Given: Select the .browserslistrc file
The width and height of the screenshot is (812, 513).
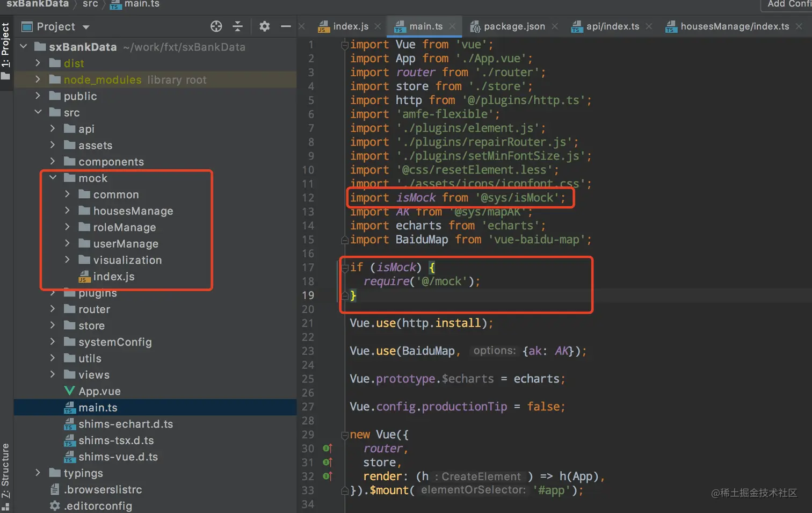Looking at the screenshot, I should coord(96,489).
